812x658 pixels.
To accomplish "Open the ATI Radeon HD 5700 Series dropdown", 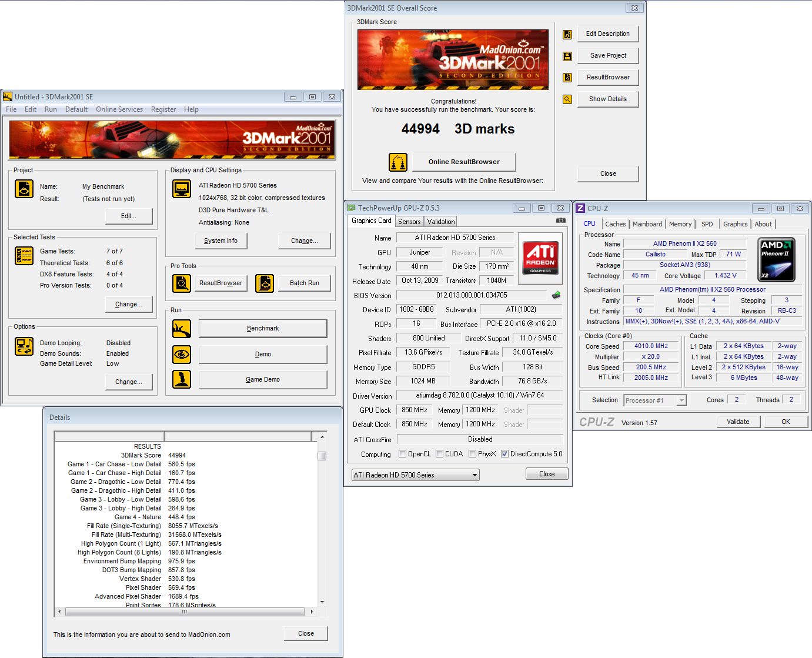I will tap(416, 475).
